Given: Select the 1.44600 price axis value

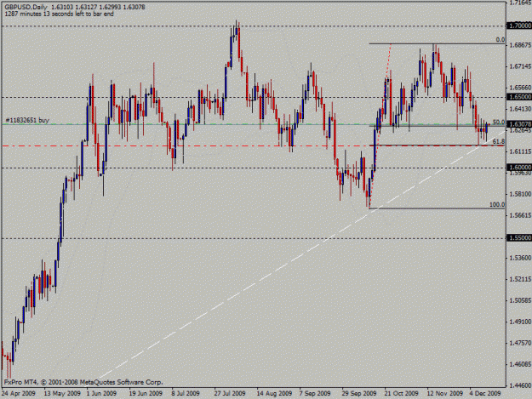Looking at the screenshot, I should click(520, 385).
